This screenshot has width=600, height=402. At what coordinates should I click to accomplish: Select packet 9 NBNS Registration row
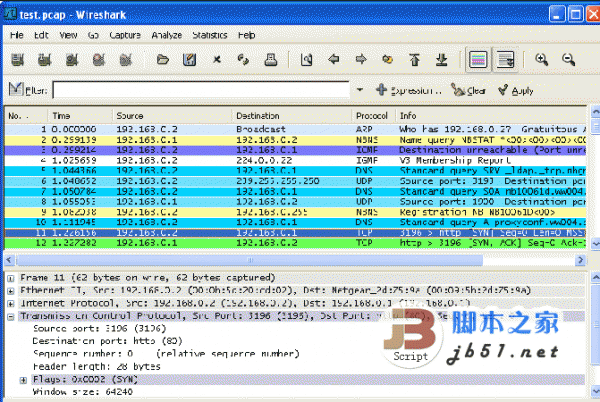[x=295, y=212]
